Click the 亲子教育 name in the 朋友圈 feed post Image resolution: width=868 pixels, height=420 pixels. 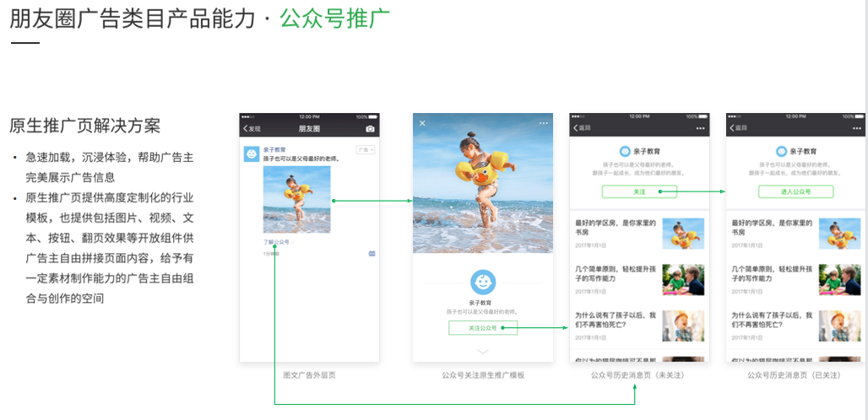273,150
